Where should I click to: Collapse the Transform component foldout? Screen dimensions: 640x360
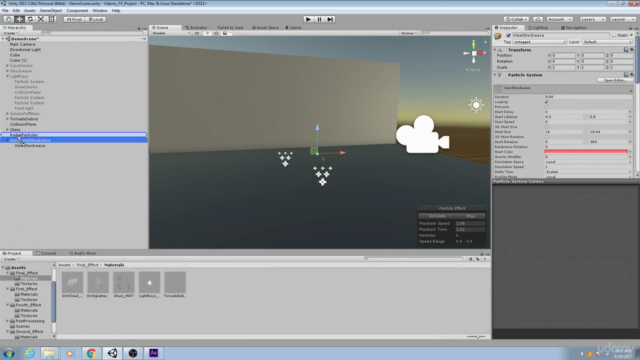tap(495, 50)
